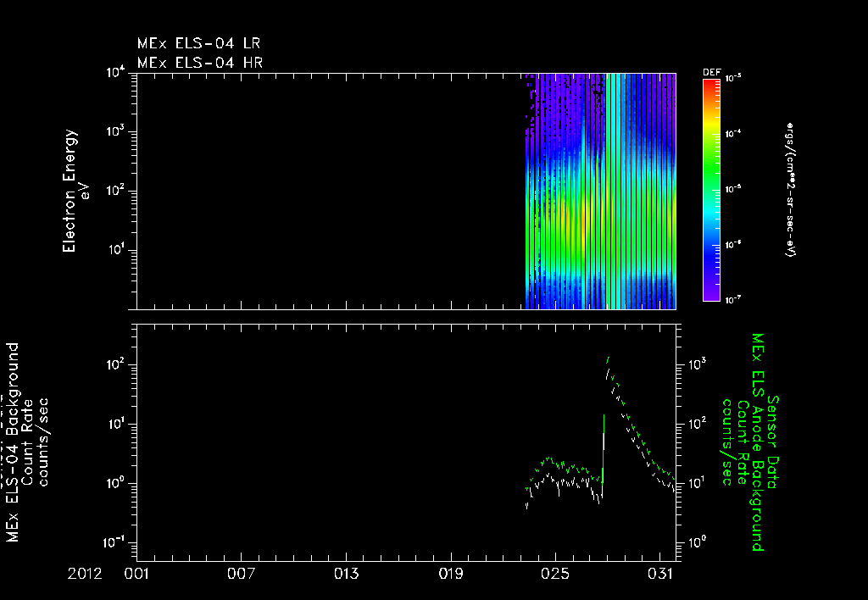Click the '025' day tick label
Image resolution: width=868 pixels, height=600 pixels.
[x=555, y=574]
